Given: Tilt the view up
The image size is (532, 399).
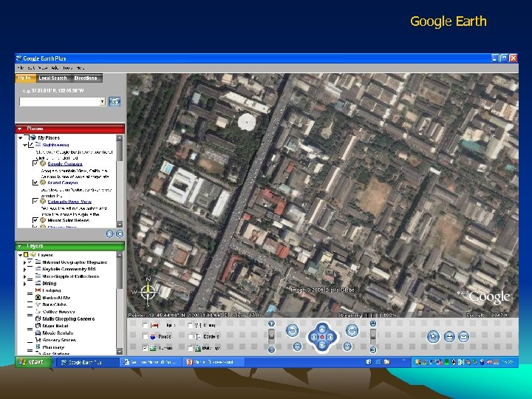Looking at the screenshot, I should click(x=373, y=324).
